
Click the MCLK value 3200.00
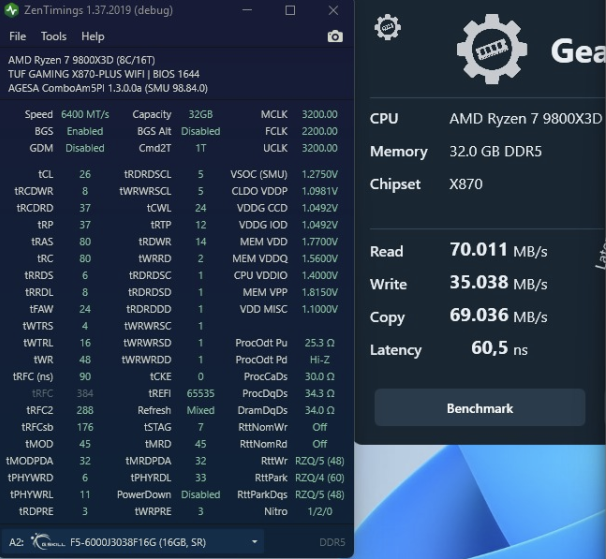pos(320,114)
